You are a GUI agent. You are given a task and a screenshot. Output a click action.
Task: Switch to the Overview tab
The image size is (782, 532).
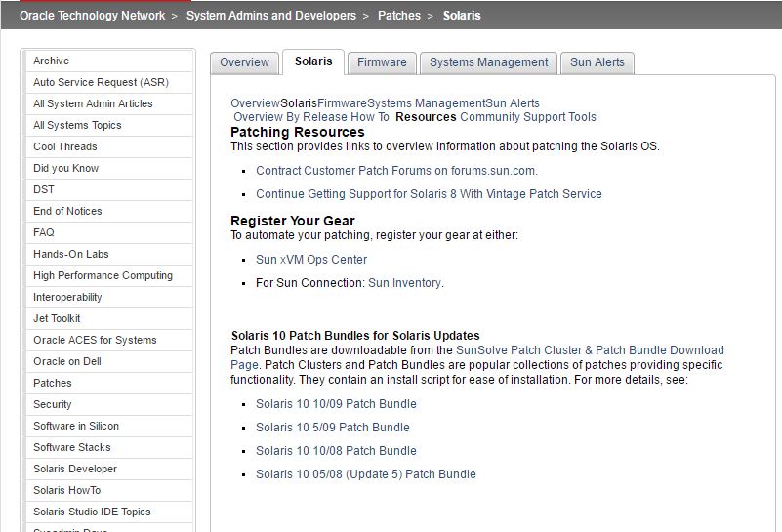pyautogui.click(x=244, y=62)
